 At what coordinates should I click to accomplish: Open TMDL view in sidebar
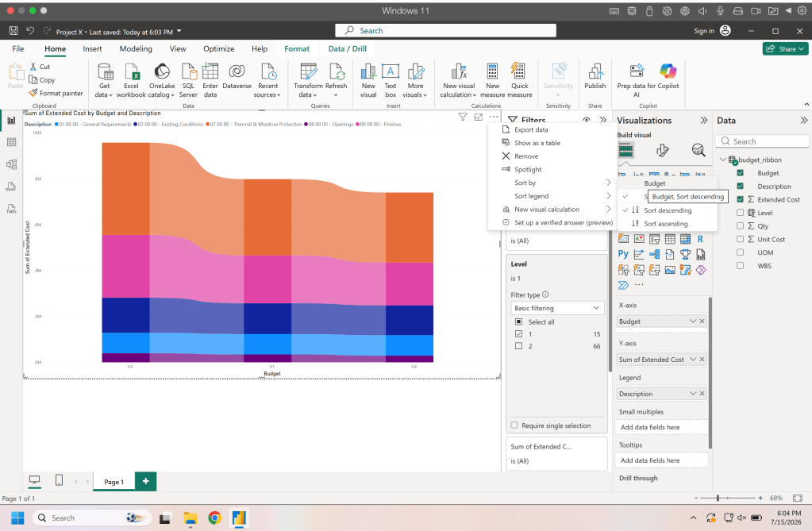[11, 209]
